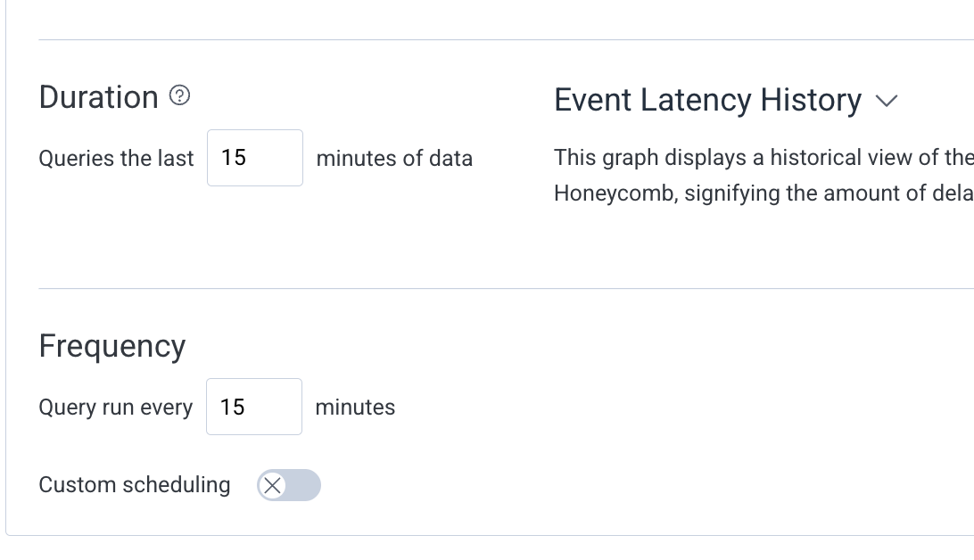
Task: Collapse the Event Latency History chevron
Action: coord(887,101)
